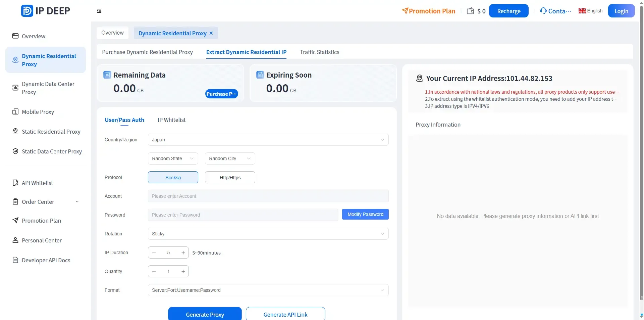644x320 pixels.
Task: Click the Personal Center sidebar icon
Action: tap(15, 240)
